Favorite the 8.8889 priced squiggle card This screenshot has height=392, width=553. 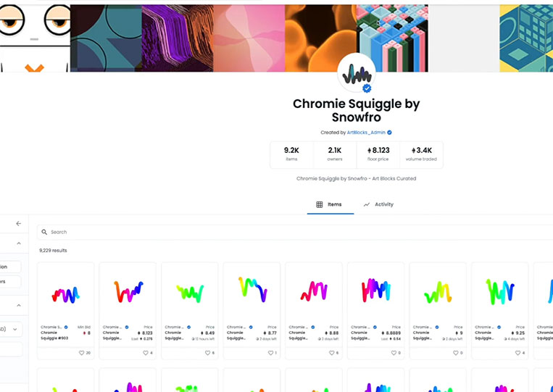[x=394, y=353]
